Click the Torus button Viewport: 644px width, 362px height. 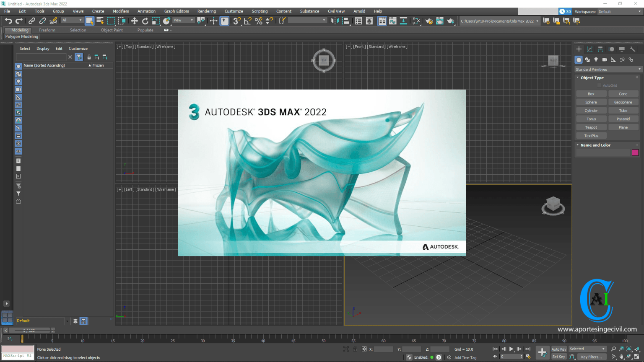[591, 119]
